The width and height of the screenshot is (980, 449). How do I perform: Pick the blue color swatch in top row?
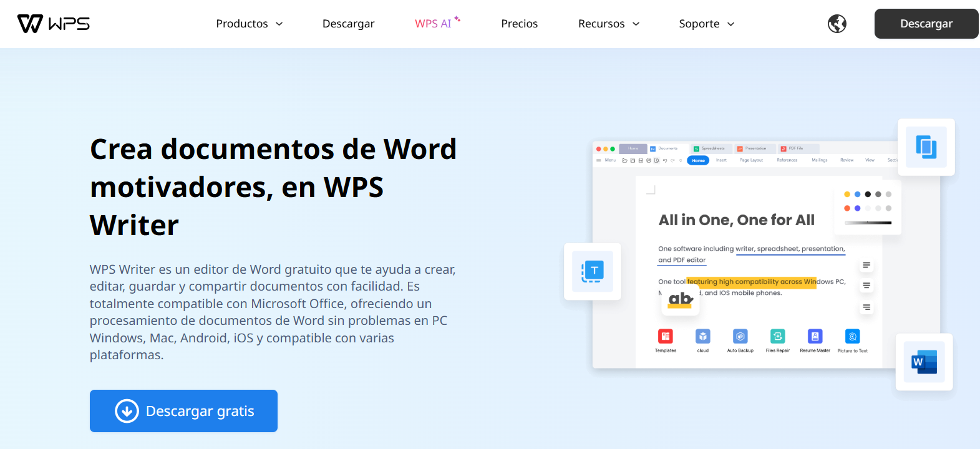[x=857, y=195]
